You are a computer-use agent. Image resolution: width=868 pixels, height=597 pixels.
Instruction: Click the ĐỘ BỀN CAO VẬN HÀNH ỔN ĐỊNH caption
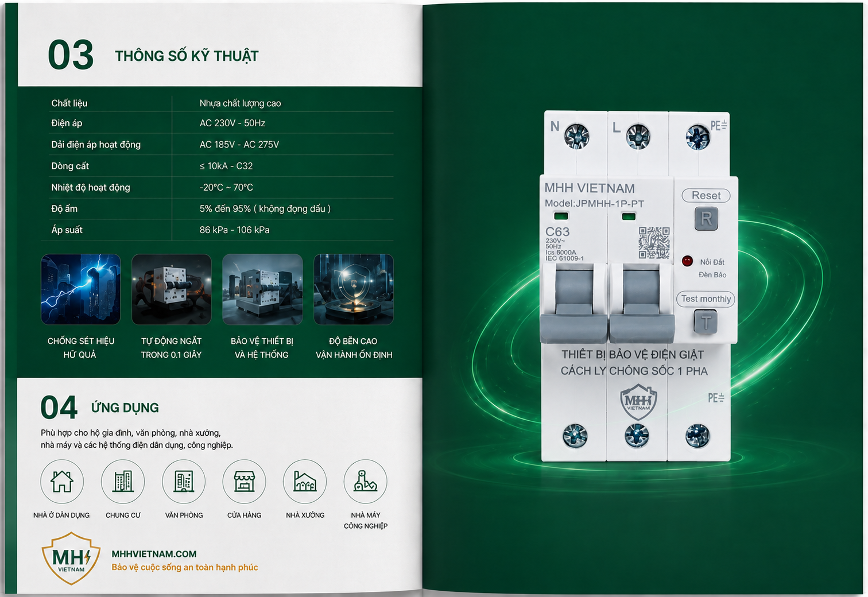tap(354, 348)
